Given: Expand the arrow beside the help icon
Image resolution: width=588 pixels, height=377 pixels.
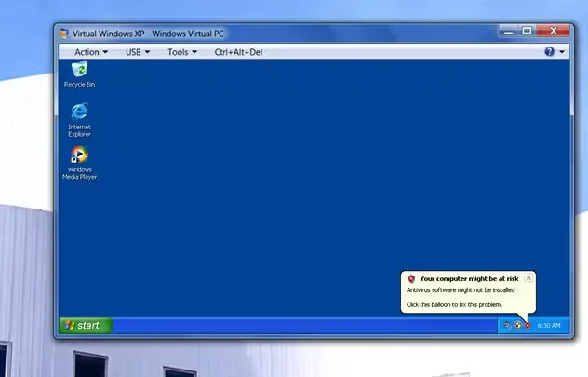Looking at the screenshot, I should [x=562, y=52].
